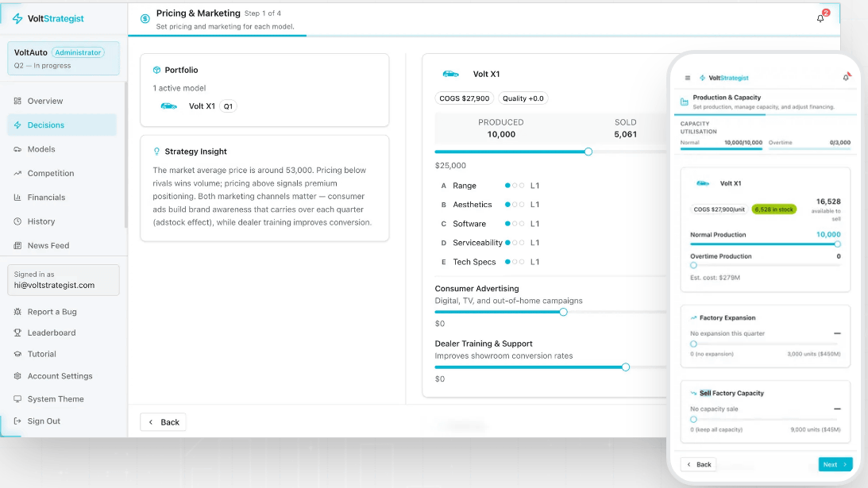Click the VoltStrategist lightning logo in sidebar
The image size is (868, 488).
(x=17, y=18)
